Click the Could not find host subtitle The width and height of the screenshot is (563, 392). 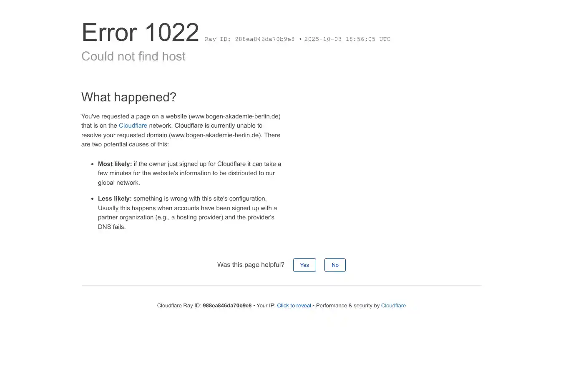point(133,56)
